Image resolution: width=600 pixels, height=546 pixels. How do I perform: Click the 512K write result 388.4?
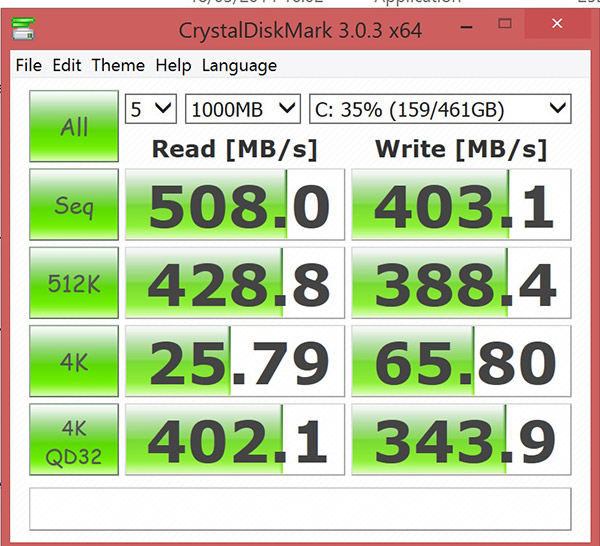tap(461, 283)
